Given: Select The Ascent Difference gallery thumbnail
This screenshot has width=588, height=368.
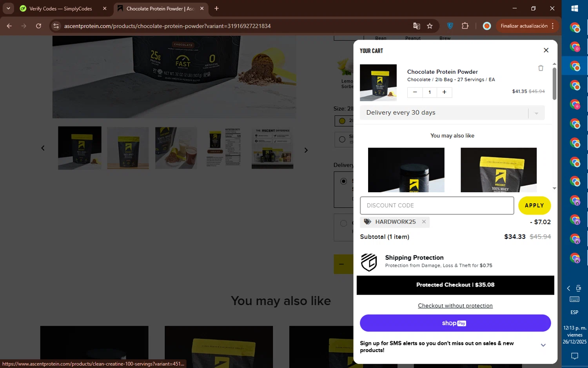Looking at the screenshot, I should coord(272,148).
